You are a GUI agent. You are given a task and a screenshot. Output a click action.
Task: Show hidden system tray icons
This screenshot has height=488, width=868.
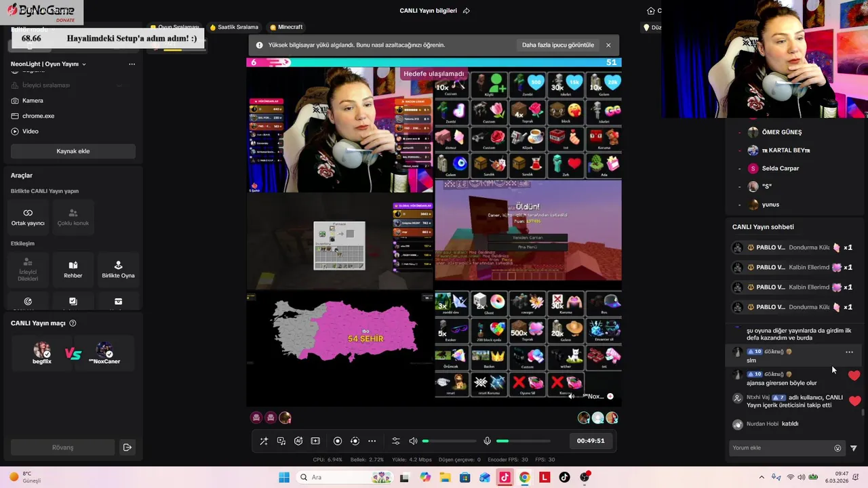coord(762,477)
